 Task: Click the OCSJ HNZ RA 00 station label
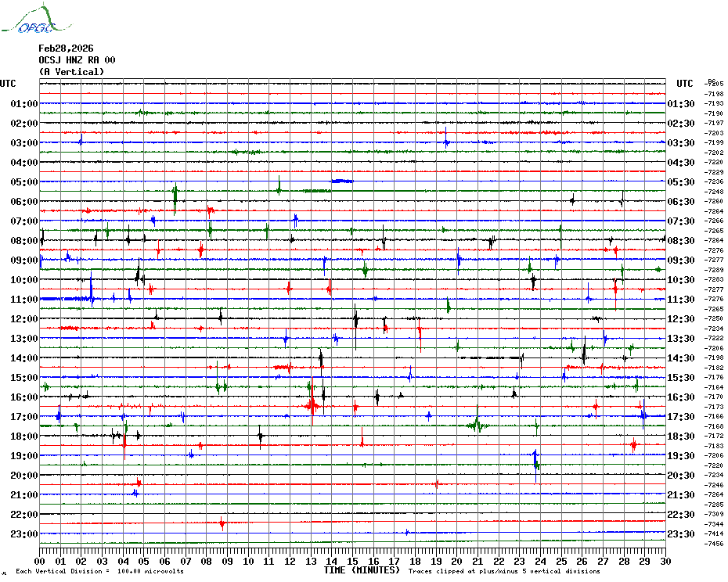pos(77,60)
